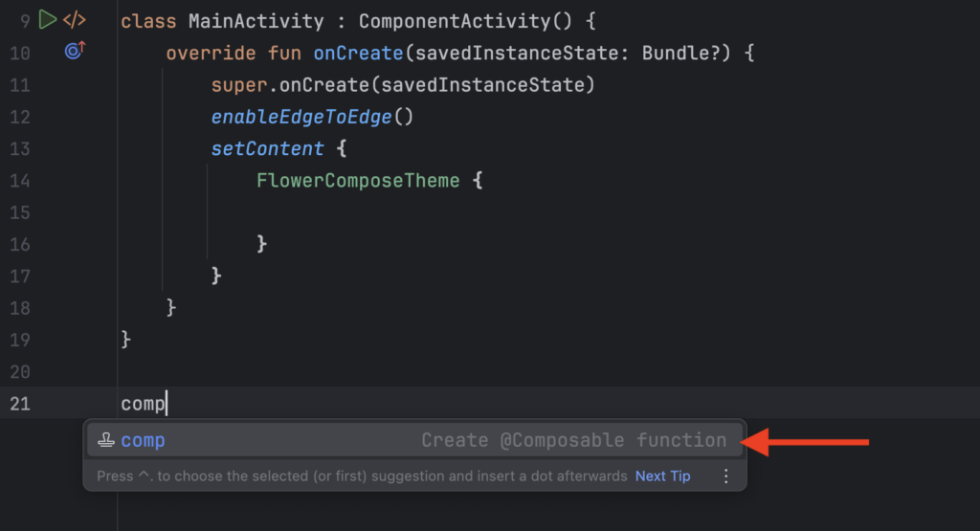Click the live template icon beside comp

[x=107, y=440]
